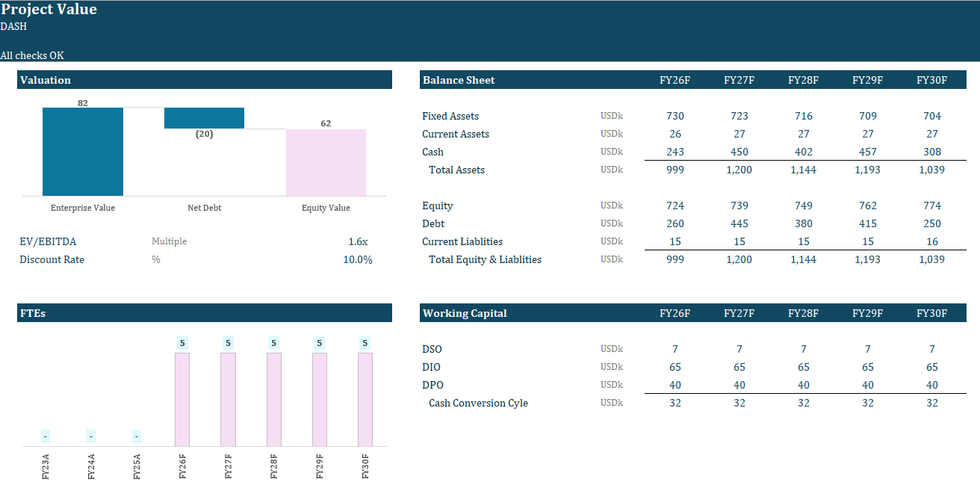The height and width of the screenshot is (485, 980).
Task: Select the Total Assets row label
Action: [x=456, y=169]
